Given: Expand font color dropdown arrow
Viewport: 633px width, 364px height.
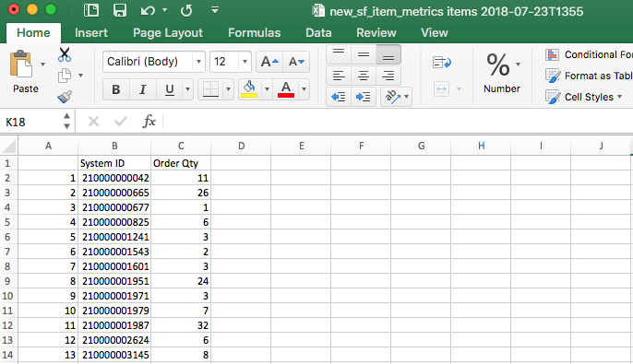Looking at the screenshot, I should click(x=304, y=89).
